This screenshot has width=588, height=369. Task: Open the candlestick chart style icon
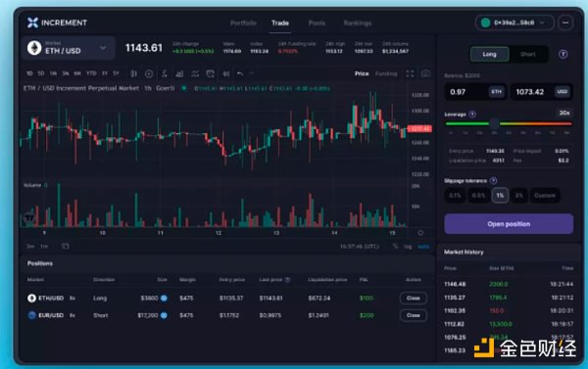[133, 73]
